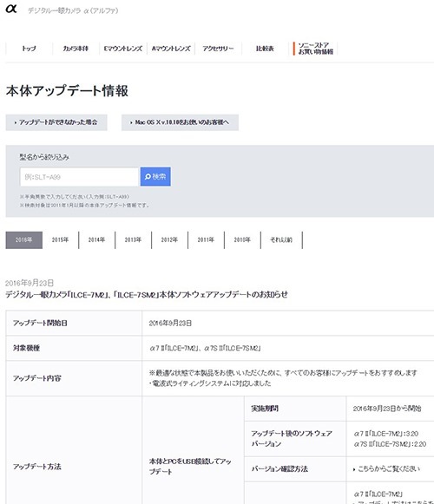The width and height of the screenshot is (434, 504).
Task: Click the 対象機種 value listing α7 II and α7S II
Action: click(x=205, y=348)
